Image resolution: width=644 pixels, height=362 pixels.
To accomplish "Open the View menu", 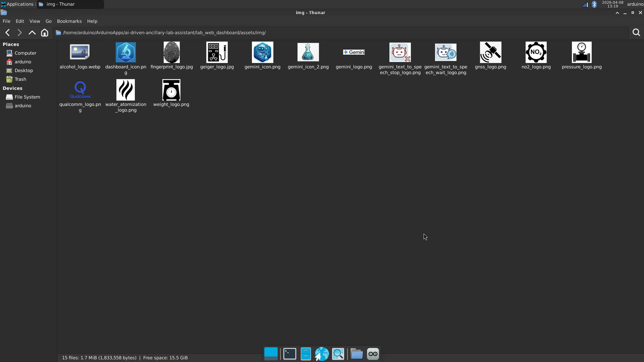I will pyautogui.click(x=35, y=21).
